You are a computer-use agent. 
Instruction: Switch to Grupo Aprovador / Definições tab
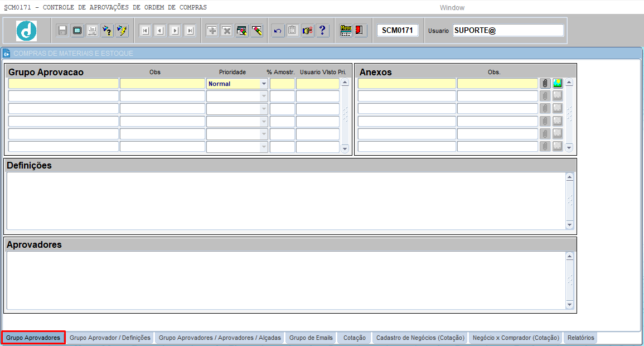(x=110, y=338)
